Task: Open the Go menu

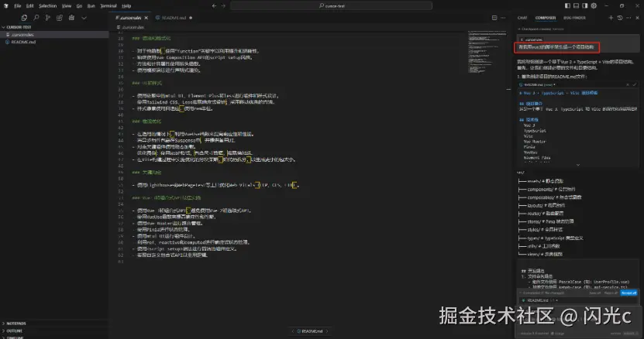Action: point(79,5)
